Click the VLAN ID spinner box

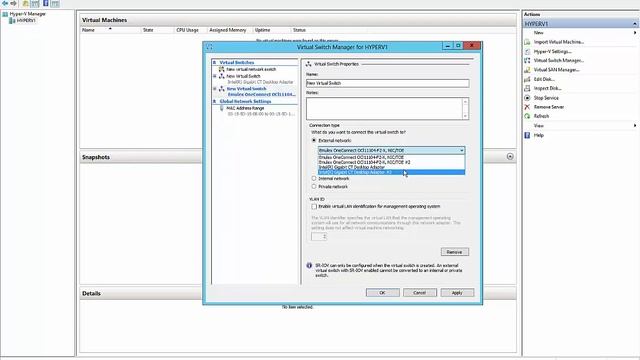pyautogui.click(x=319, y=237)
